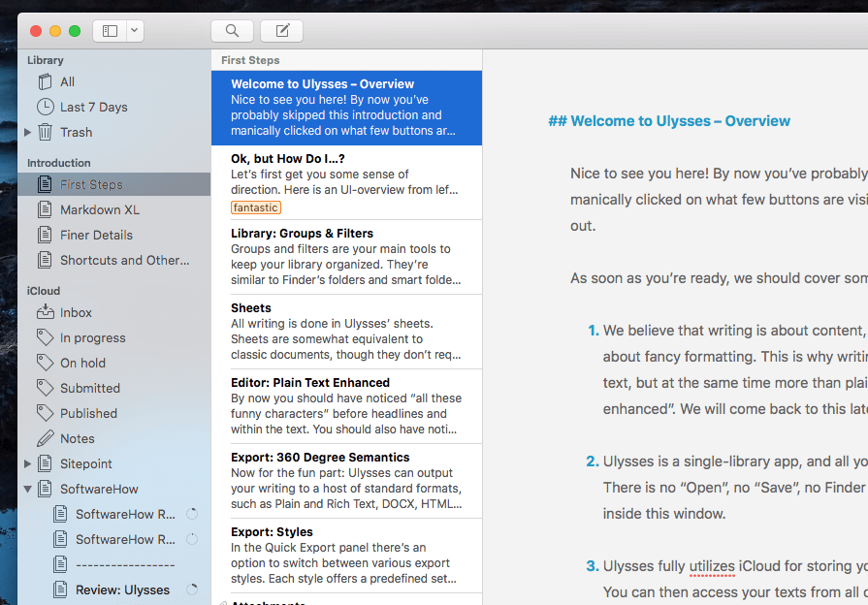Open 'Library: Groups & Filters' sheet

click(x=346, y=257)
